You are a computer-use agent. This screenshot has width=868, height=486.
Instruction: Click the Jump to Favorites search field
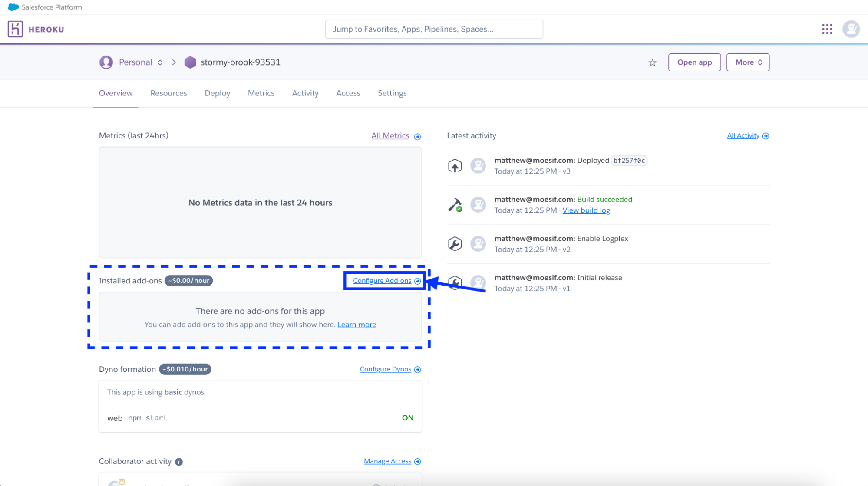point(434,29)
